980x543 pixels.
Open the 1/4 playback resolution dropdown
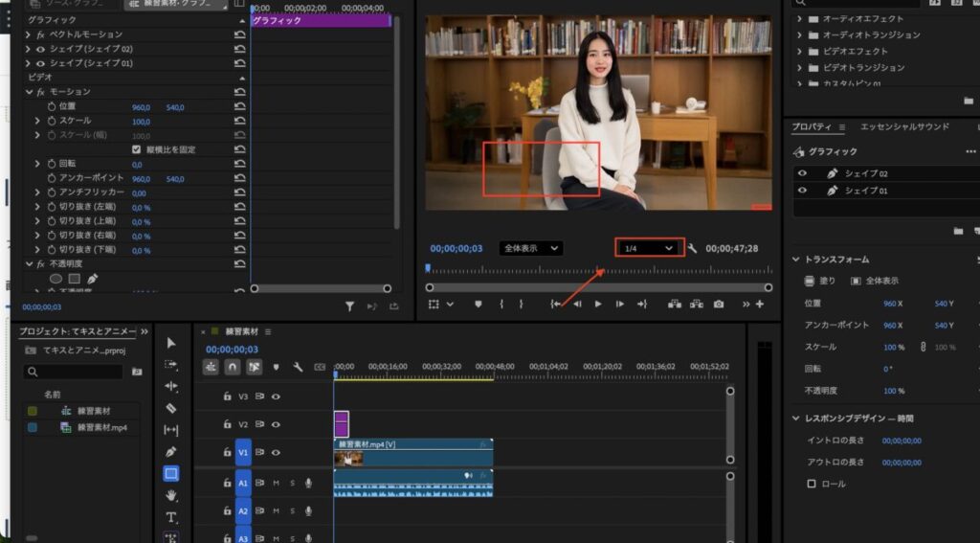click(650, 248)
